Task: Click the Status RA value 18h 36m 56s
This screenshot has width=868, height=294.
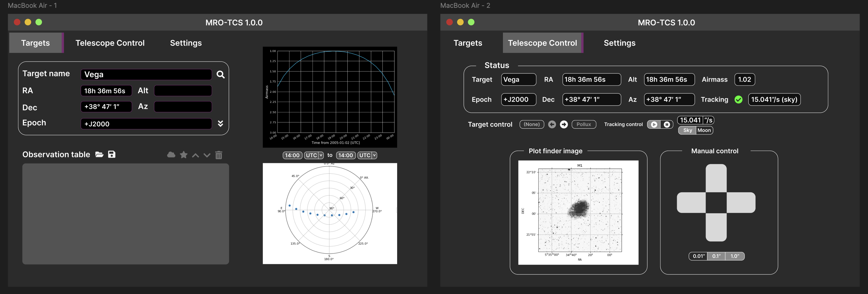Action: pos(592,79)
